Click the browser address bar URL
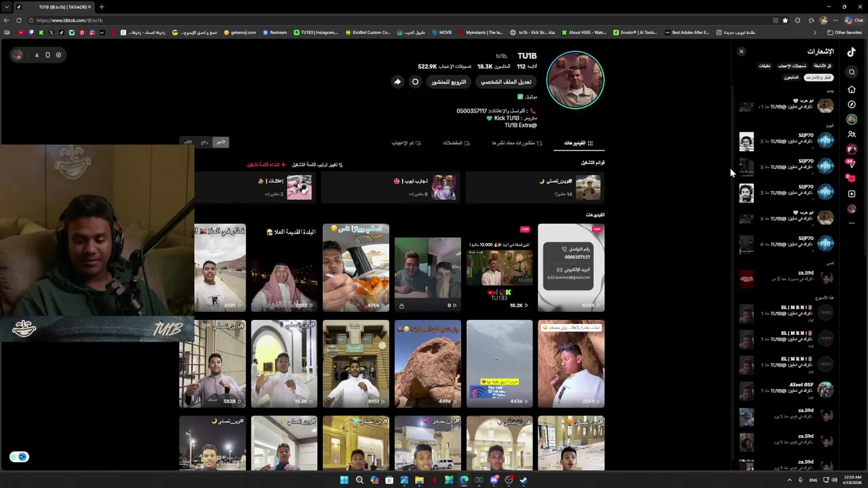Screen dimensions: 868x488 70,20
